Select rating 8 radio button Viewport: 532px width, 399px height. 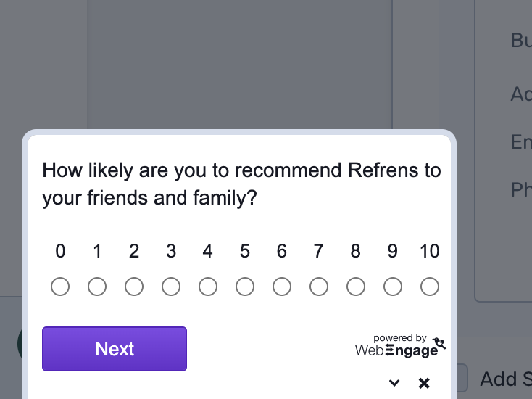point(356,287)
